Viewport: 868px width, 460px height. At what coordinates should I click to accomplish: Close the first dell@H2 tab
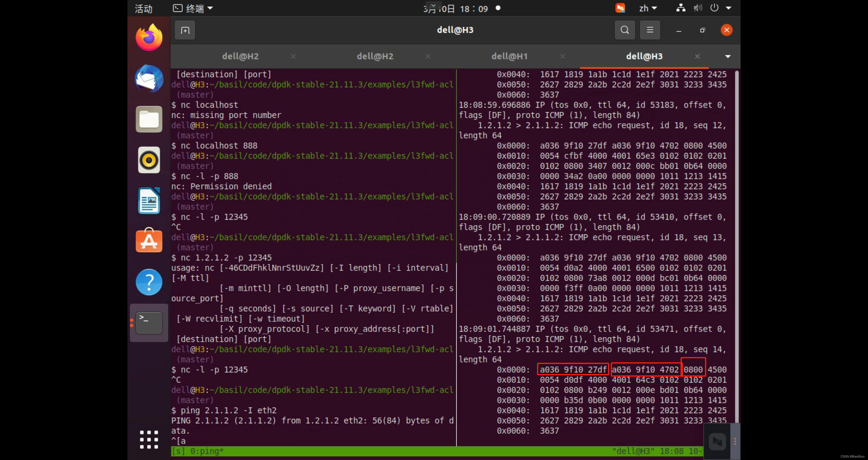(293, 56)
